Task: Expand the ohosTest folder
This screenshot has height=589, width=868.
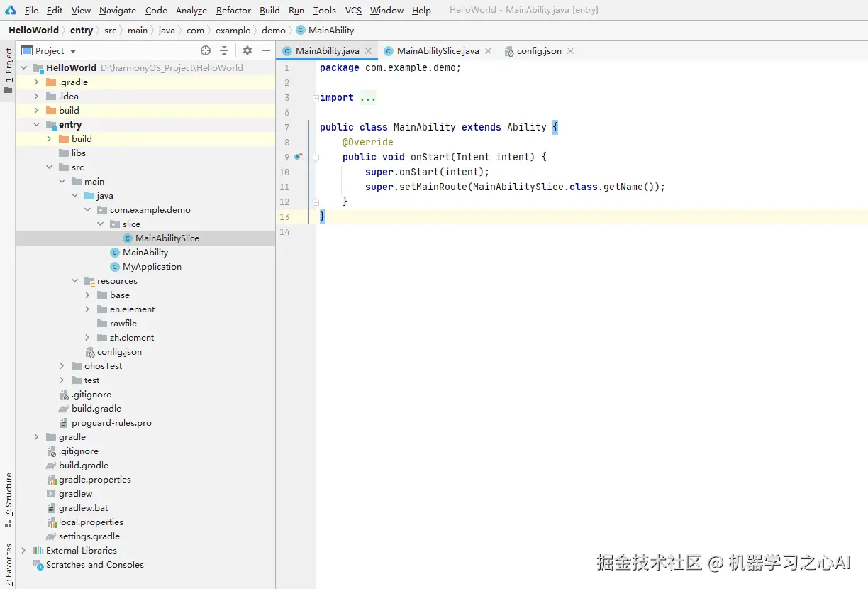Action: tap(62, 366)
